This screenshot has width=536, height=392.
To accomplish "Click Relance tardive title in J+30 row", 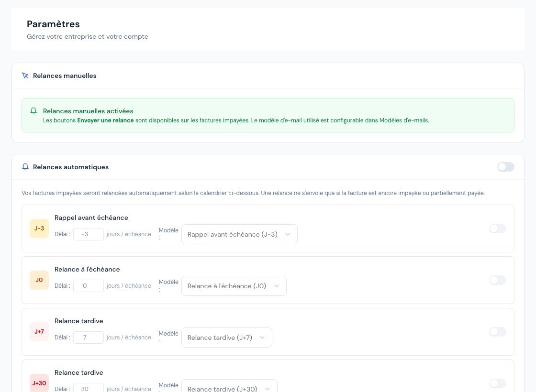I will (78, 372).
